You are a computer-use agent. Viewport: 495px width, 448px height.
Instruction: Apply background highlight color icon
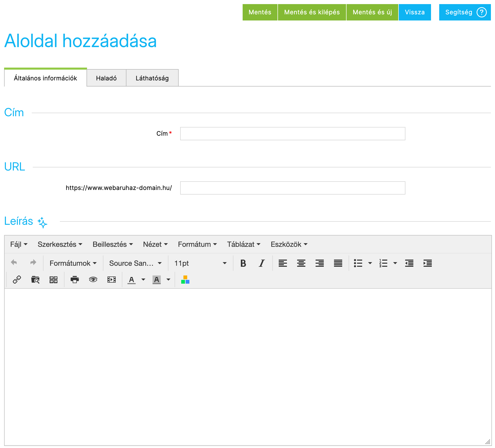157,280
